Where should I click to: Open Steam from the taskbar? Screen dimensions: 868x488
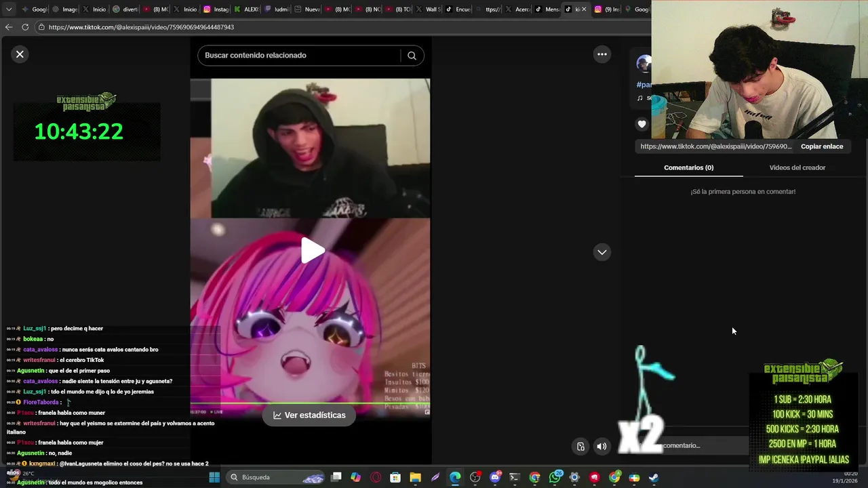(654, 477)
